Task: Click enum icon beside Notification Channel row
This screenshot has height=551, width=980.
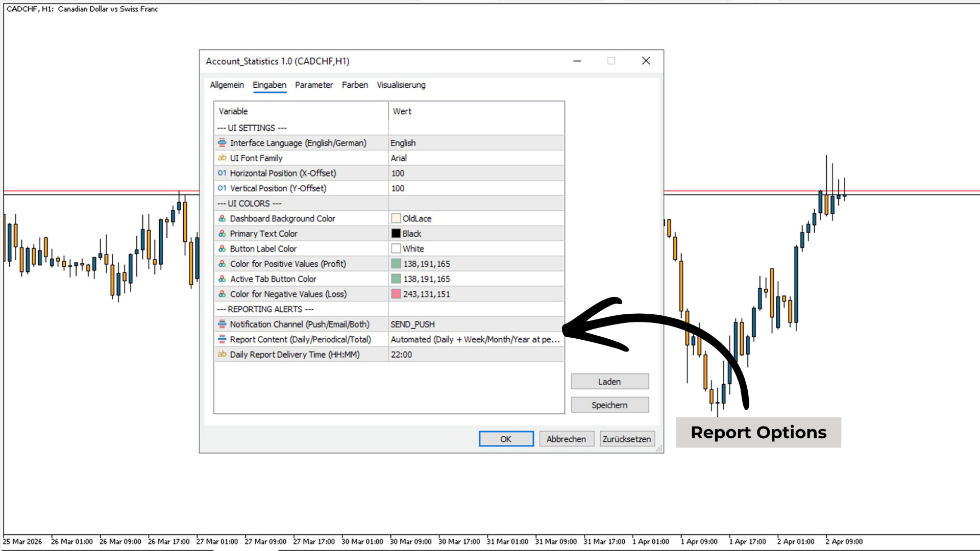Action: pos(222,324)
